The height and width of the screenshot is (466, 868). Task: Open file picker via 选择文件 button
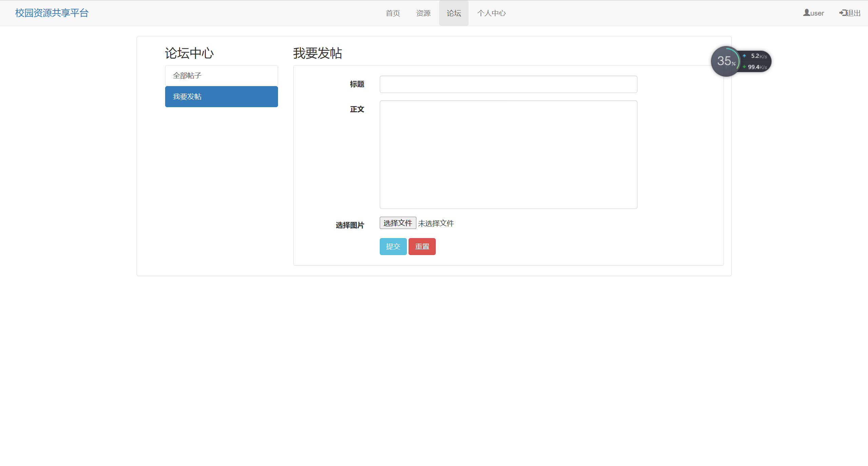coord(397,223)
